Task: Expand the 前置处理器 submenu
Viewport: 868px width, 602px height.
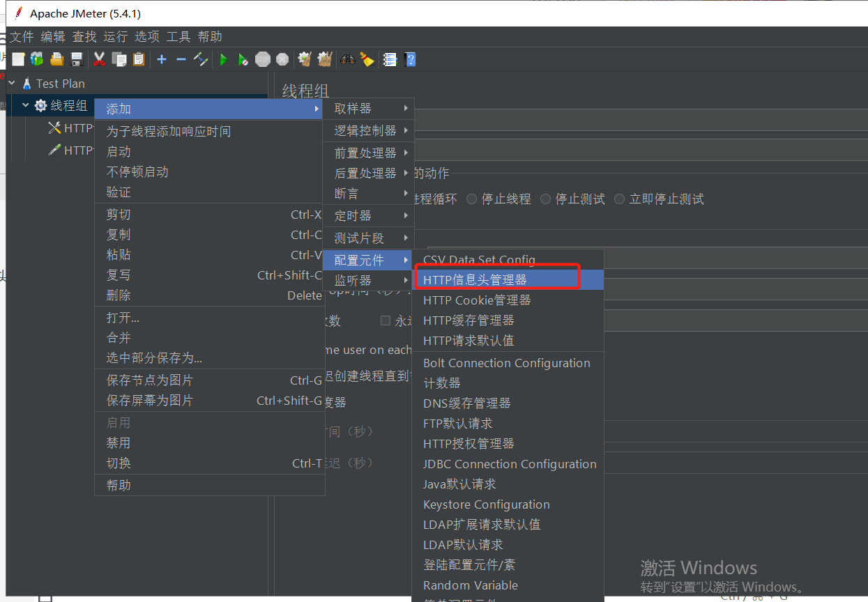Action: pos(368,153)
